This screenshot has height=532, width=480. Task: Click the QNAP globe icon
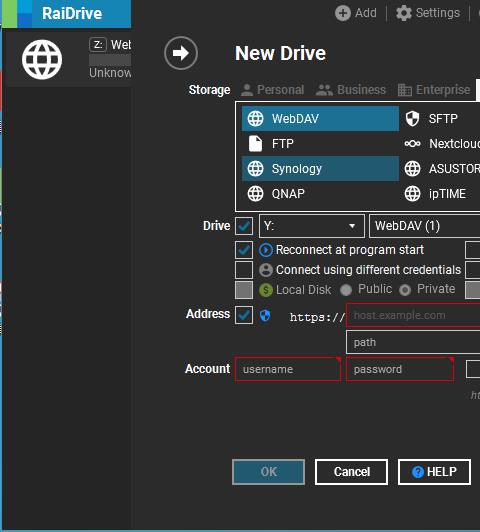255,194
